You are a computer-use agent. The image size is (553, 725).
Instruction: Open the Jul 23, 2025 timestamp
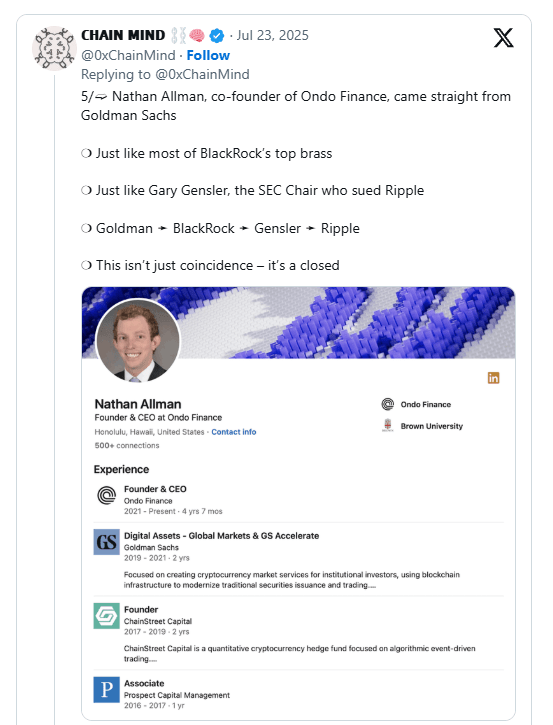click(272, 36)
